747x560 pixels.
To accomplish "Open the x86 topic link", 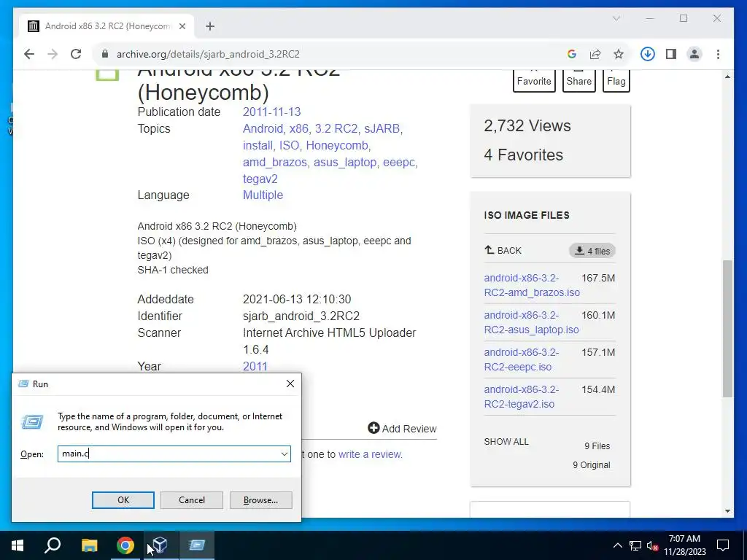I will tap(298, 128).
